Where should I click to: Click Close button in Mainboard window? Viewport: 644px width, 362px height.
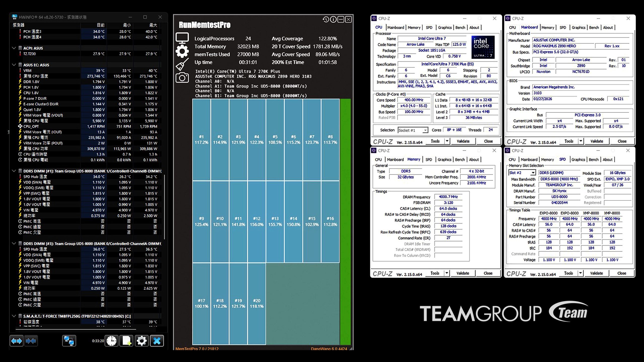[x=622, y=141]
